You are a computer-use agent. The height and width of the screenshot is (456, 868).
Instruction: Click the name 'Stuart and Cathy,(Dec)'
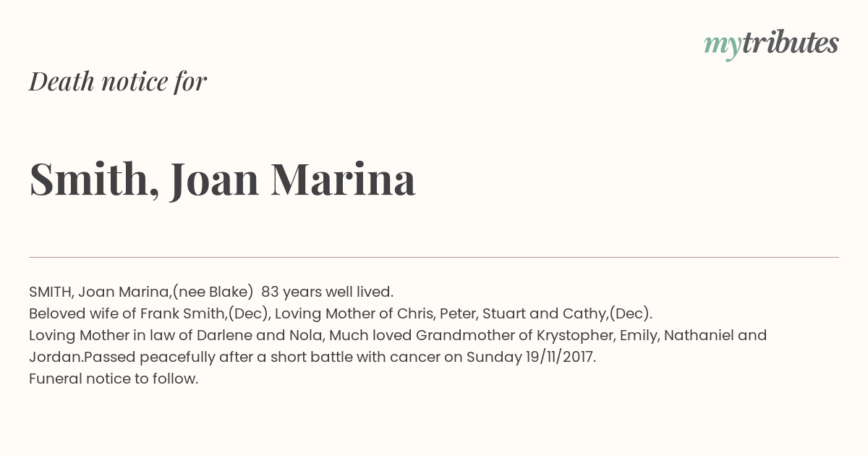567,313
